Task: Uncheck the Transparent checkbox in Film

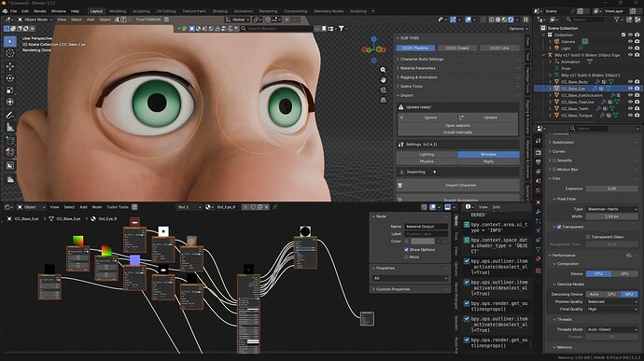Action: 559,227
